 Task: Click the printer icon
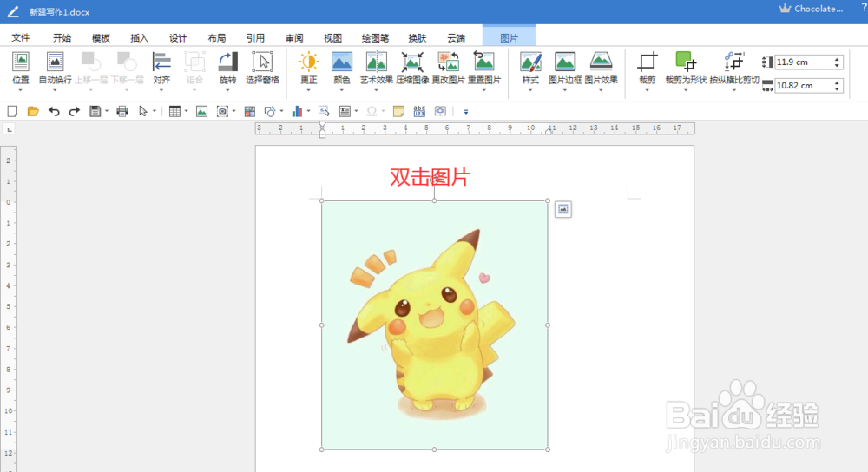coord(122,111)
